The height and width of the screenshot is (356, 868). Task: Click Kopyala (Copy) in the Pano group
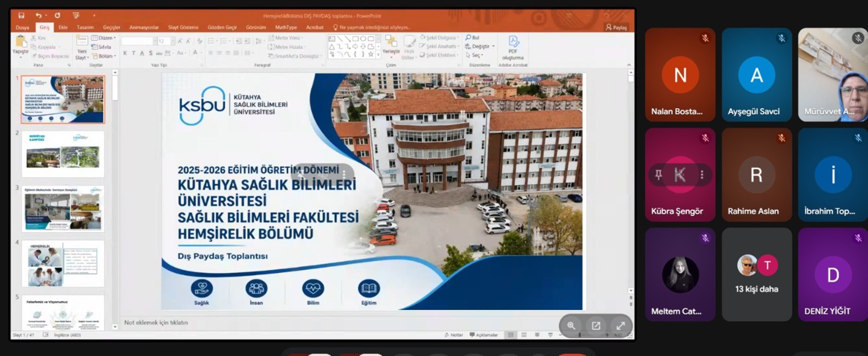pos(43,47)
